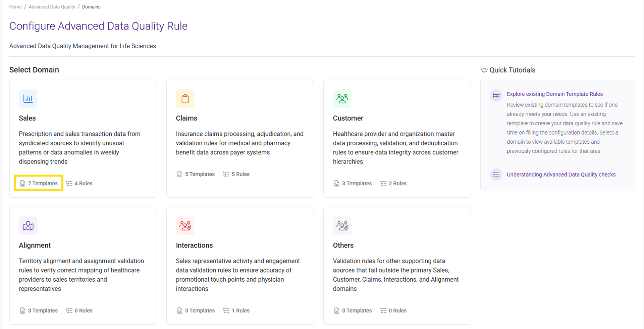Click the checklist icon beside Understanding checks
Screen dimensions: 644x329
click(496, 175)
